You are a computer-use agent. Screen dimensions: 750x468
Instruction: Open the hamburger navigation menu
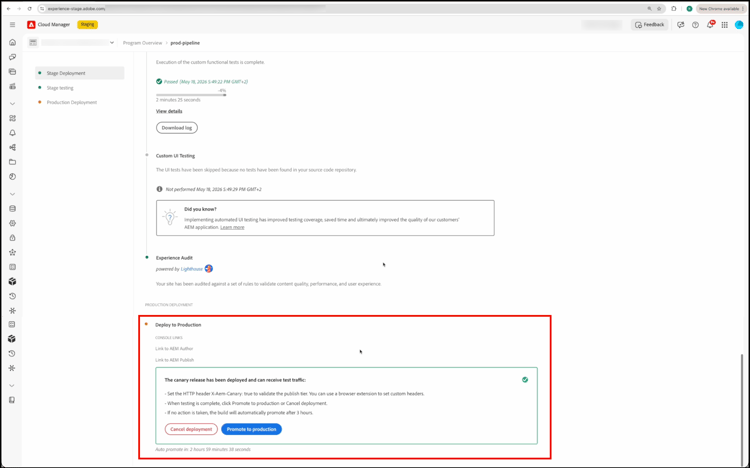coord(12,24)
